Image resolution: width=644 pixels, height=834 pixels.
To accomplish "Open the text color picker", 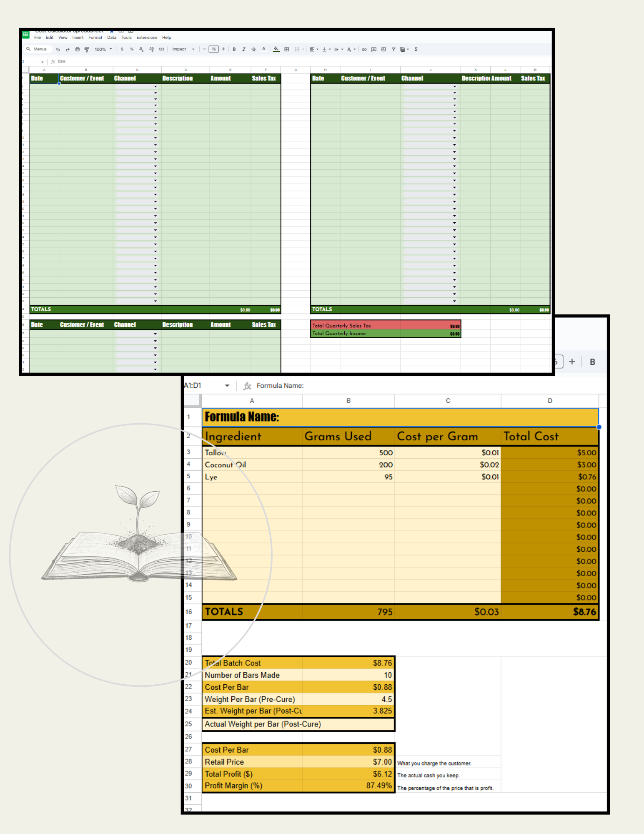I will tap(263, 49).
